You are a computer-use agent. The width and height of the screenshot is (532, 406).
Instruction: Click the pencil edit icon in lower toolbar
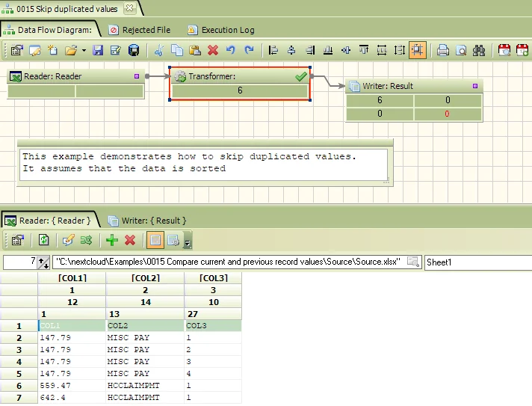tap(68, 240)
